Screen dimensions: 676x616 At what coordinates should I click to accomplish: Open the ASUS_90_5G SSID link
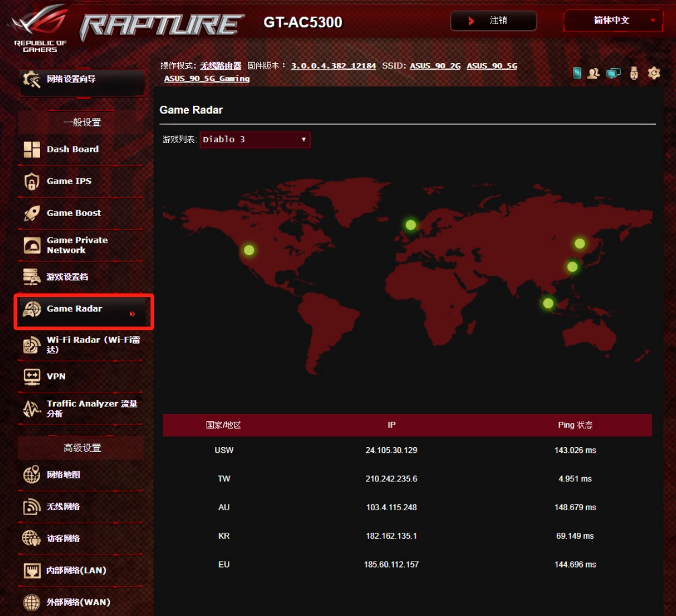pyautogui.click(x=492, y=66)
